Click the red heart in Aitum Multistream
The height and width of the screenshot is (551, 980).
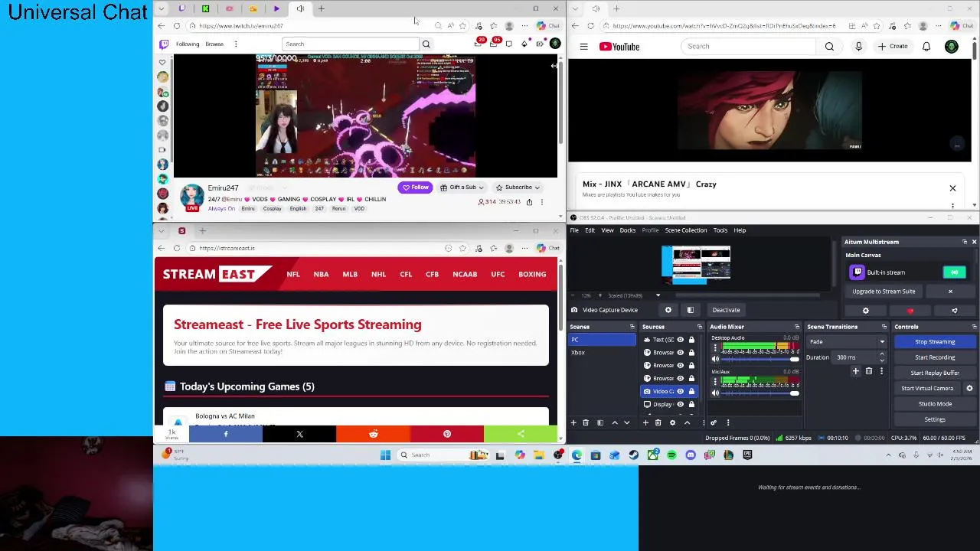tap(910, 311)
